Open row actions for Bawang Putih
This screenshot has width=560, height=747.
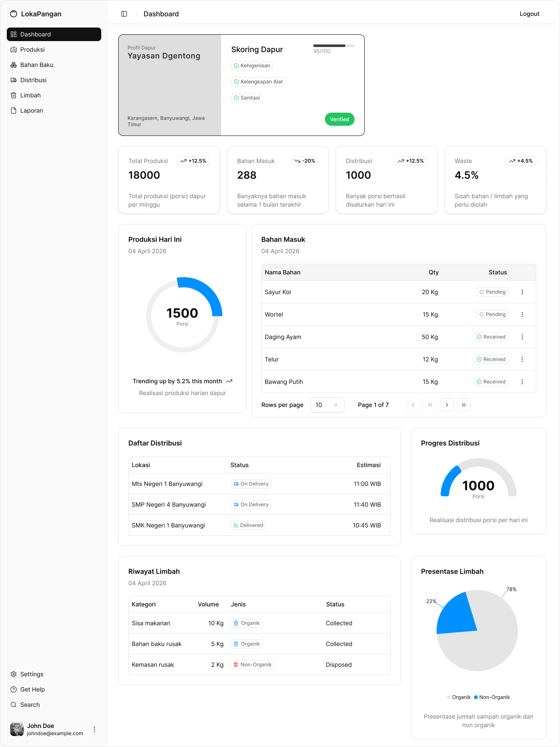tap(522, 382)
